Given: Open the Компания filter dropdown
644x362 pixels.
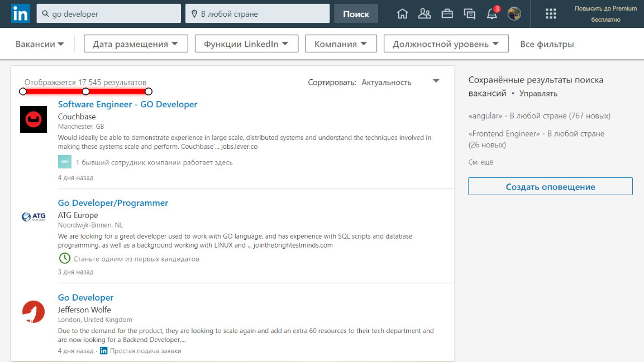Looking at the screenshot, I should [341, 44].
